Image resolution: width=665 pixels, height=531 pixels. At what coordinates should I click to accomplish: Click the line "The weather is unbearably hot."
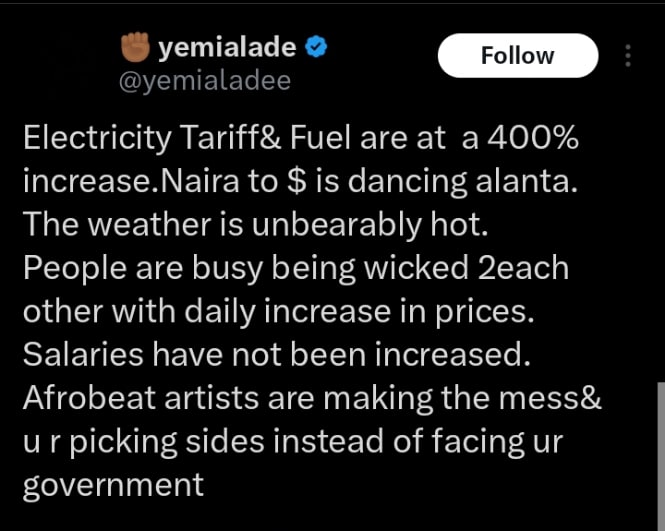tap(255, 225)
